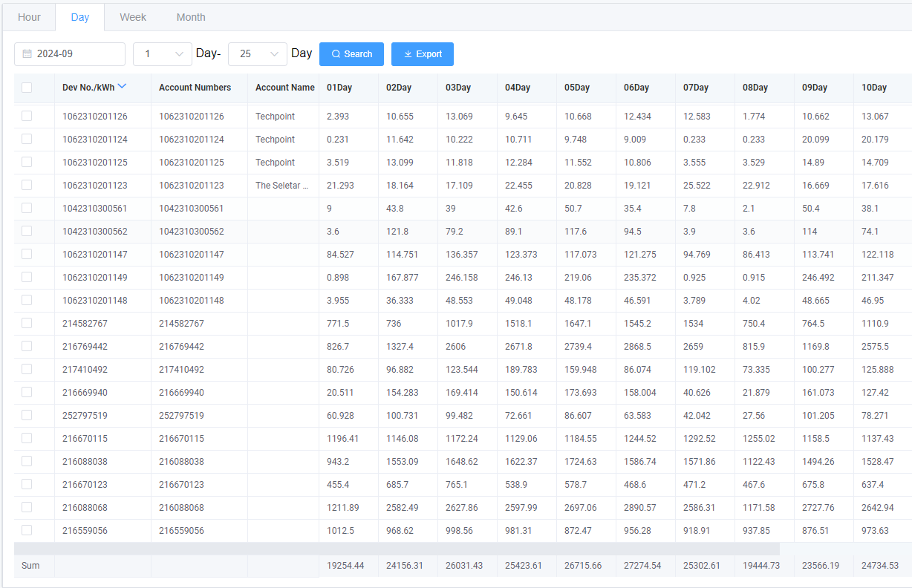Click the Account Numbers column header

[195, 88]
